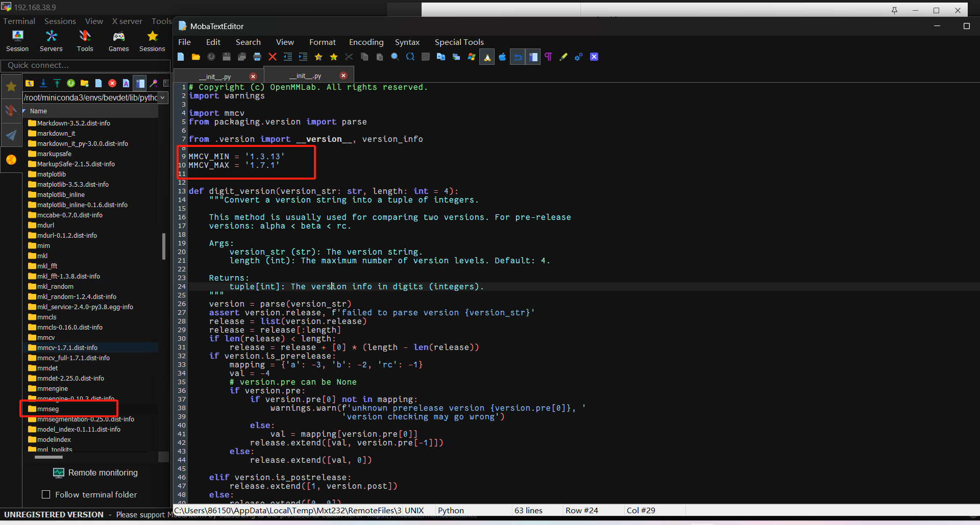Screen dimensions: 980x525
Task: Toggle Mac apple line-ending format icon
Action: pyautogui.click(x=502, y=57)
